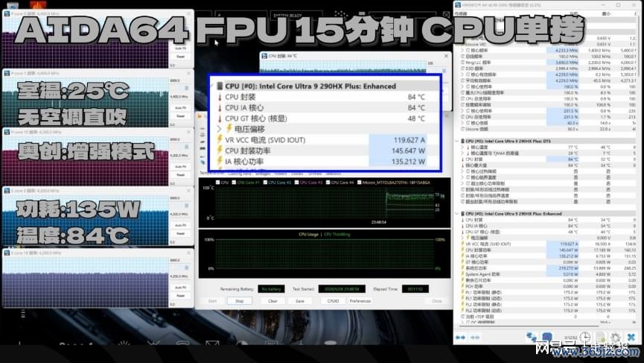The height and width of the screenshot is (363, 644).
Task: Click the HWiNFO clock reset timer icon
Action: tap(585, 338)
